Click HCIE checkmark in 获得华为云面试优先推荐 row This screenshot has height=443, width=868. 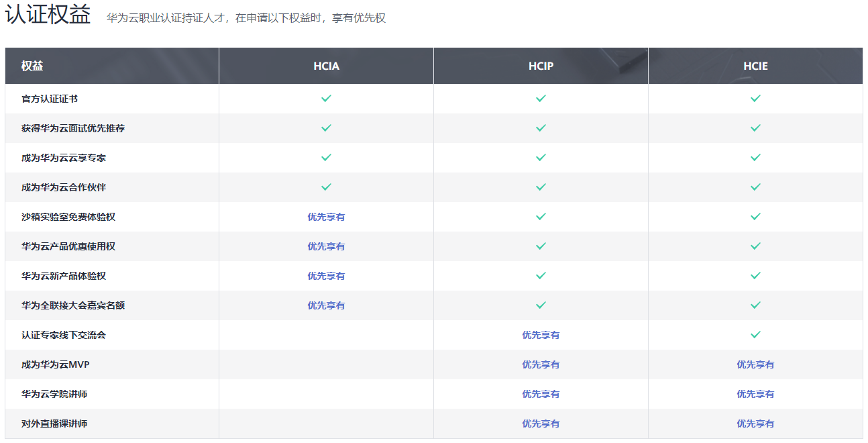[x=755, y=128]
